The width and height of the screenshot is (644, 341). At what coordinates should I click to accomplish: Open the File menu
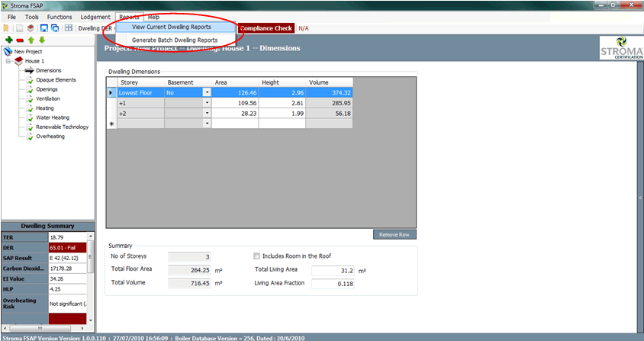11,17
